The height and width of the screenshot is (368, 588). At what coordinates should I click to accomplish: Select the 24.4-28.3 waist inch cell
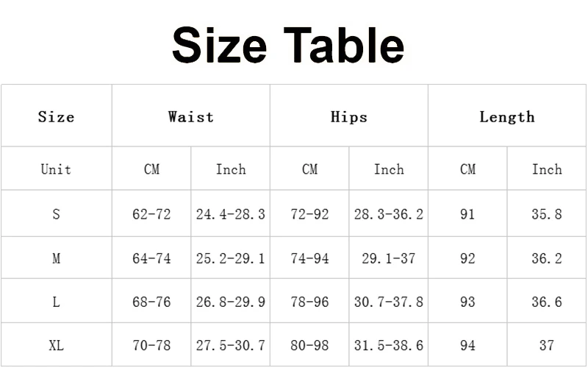(x=231, y=214)
